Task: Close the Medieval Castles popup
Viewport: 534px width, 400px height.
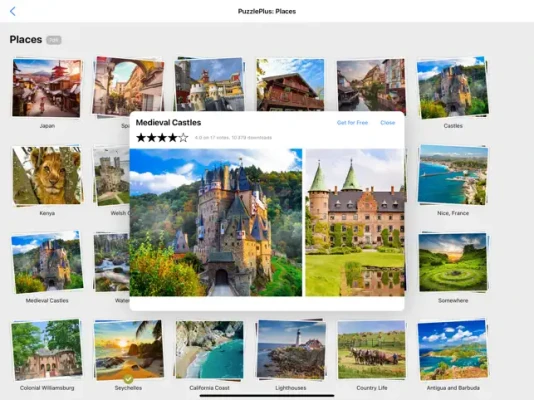Action: click(388, 123)
